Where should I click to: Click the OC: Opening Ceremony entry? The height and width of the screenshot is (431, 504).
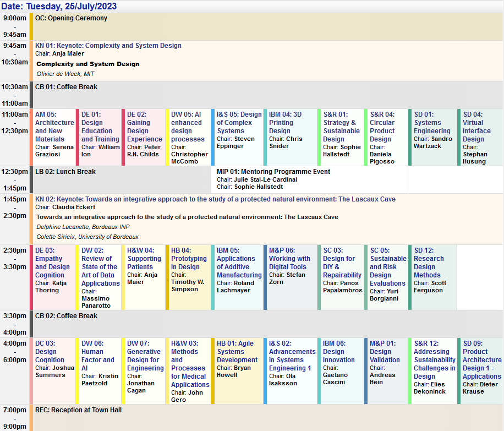(x=71, y=18)
